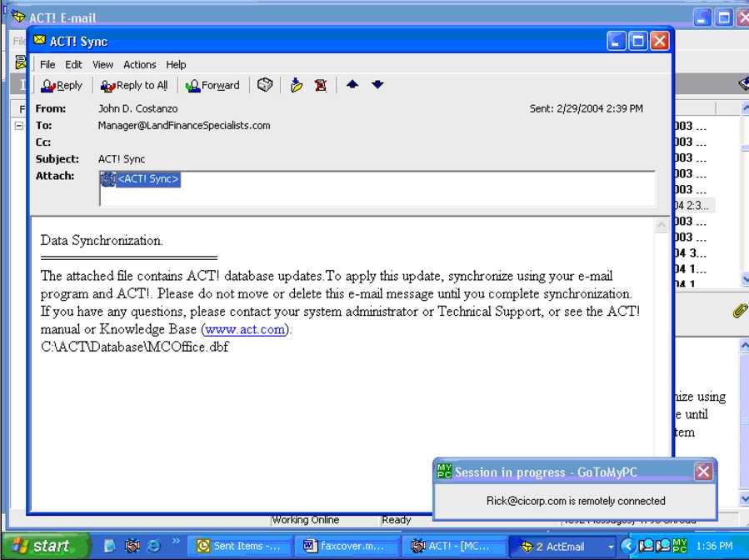Image resolution: width=749 pixels, height=560 pixels.
Task: Click the show desktop quick launch icon
Action: tap(110, 546)
